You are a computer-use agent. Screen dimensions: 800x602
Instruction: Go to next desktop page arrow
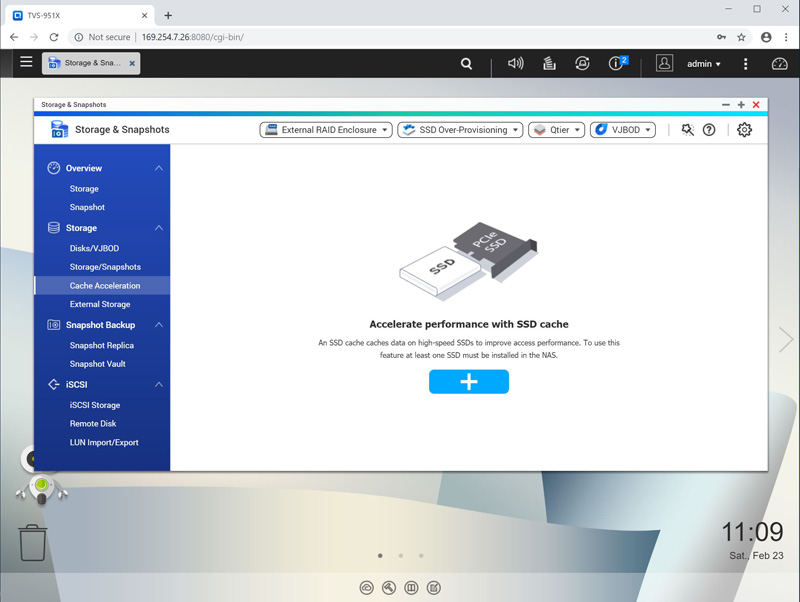[786, 339]
